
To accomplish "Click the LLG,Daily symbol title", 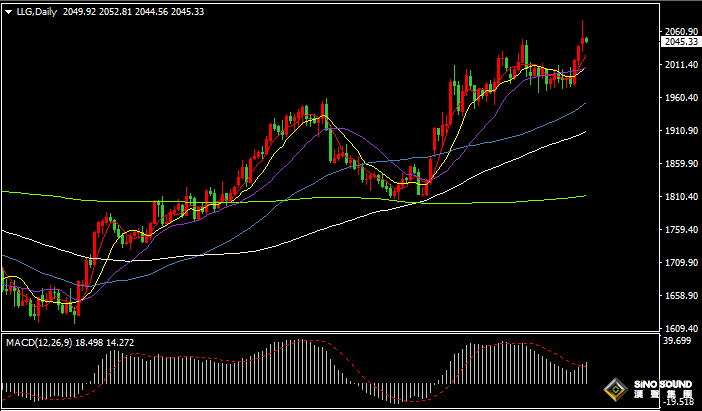I will click(36, 11).
